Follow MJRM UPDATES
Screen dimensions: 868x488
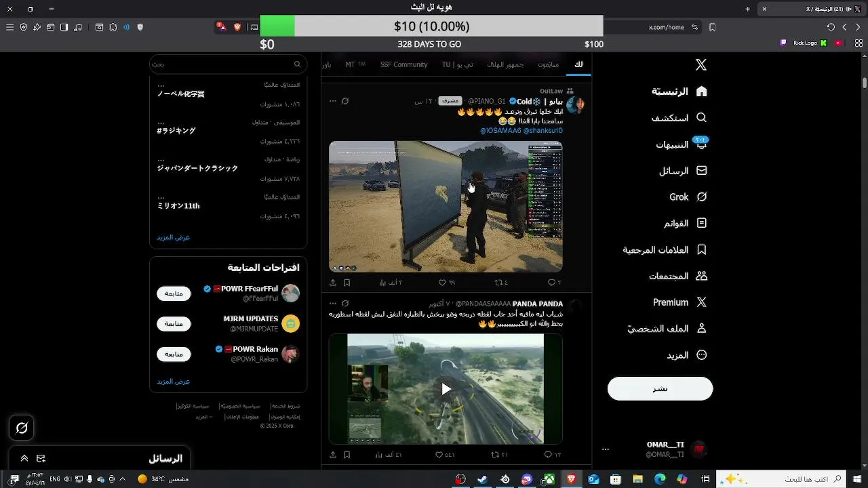[x=174, y=324]
